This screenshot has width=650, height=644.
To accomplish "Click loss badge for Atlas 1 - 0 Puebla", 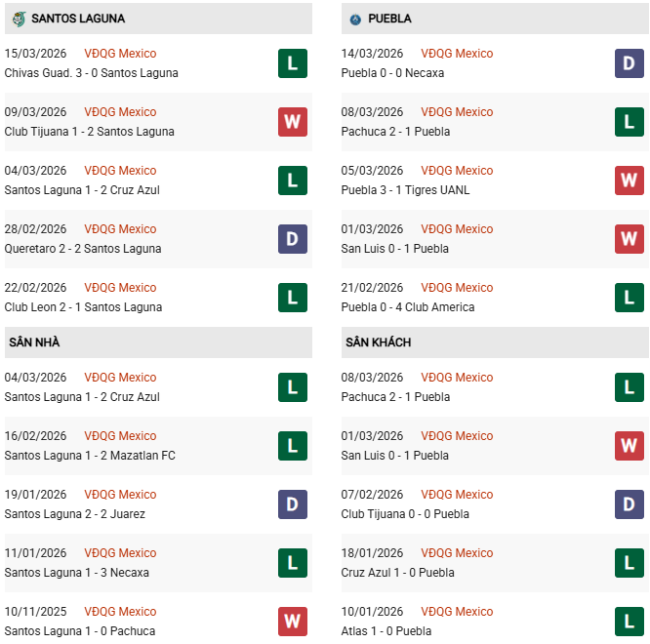I will (630, 622).
